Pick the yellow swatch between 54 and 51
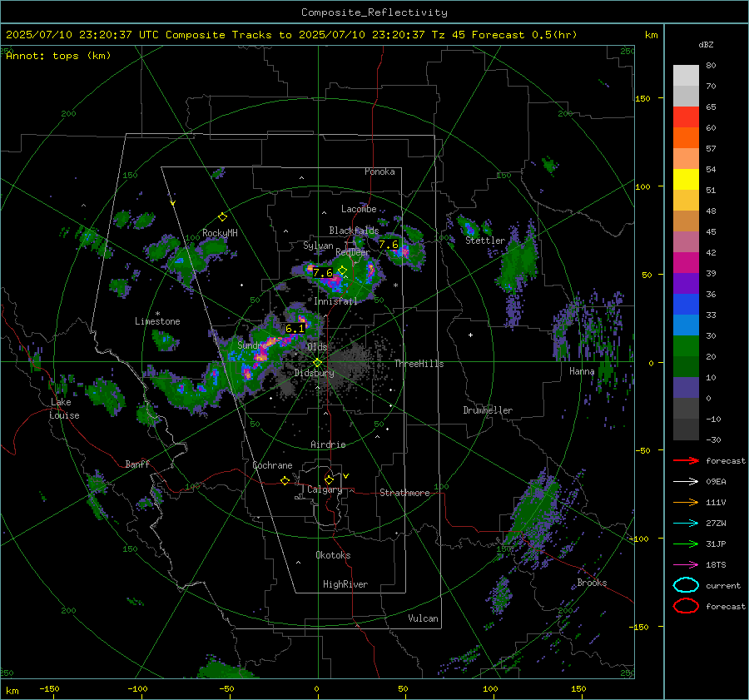This screenshot has height=700, width=749. tap(686, 180)
